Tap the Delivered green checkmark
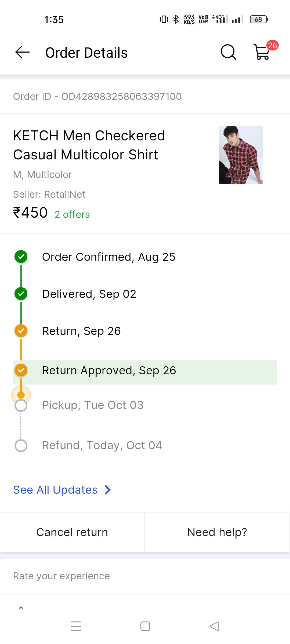This screenshot has width=290, height=644. pyautogui.click(x=21, y=294)
